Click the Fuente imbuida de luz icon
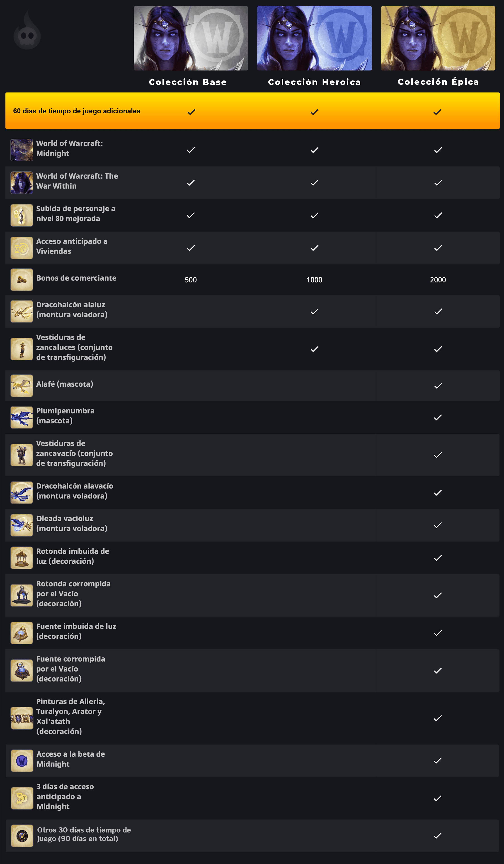The height and width of the screenshot is (864, 504). [22, 633]
